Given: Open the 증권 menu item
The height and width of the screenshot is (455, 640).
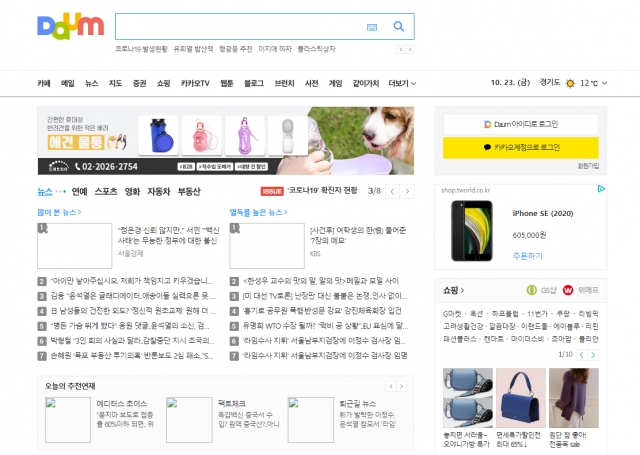Looking at the screenshot, I should [140, 83].
